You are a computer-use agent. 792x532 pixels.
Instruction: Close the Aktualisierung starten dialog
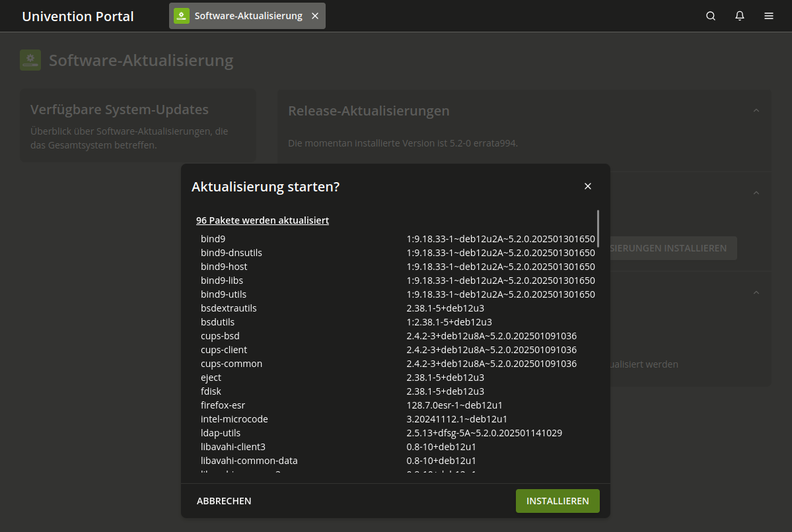click(587, 186)
